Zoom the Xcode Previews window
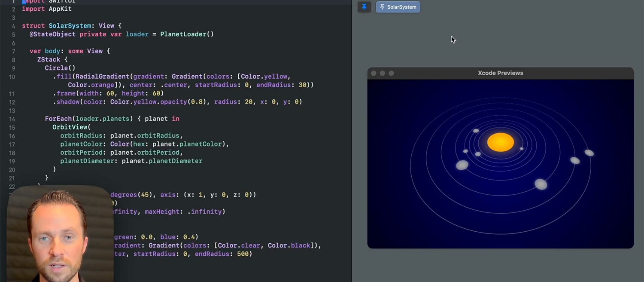The image size is (644, 282). pos(391,73)
